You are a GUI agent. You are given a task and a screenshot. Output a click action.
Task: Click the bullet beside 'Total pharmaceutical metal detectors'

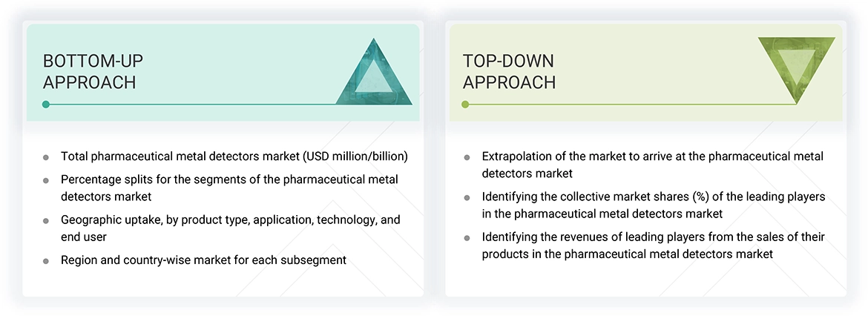tap(46, 157)
